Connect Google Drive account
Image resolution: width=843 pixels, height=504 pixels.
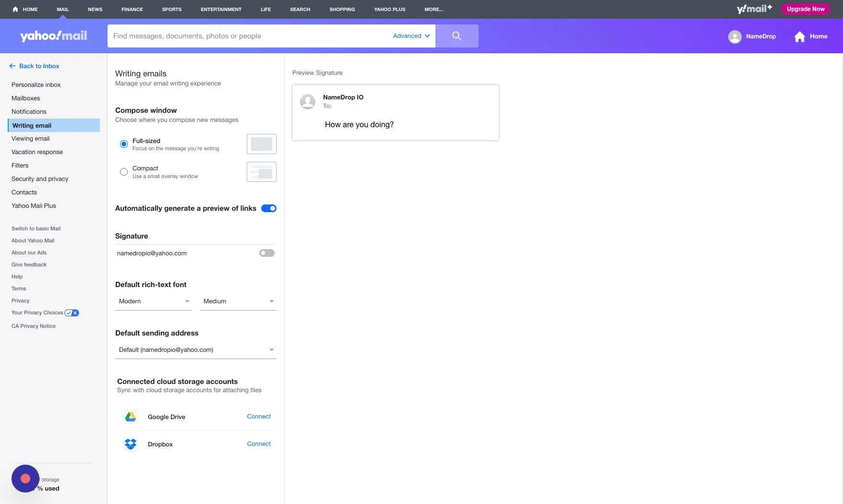(x=259, y=417)
